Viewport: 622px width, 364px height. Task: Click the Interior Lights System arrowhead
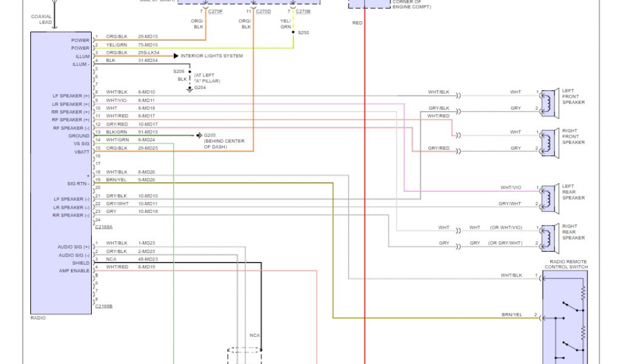click(x=176, y=56)
